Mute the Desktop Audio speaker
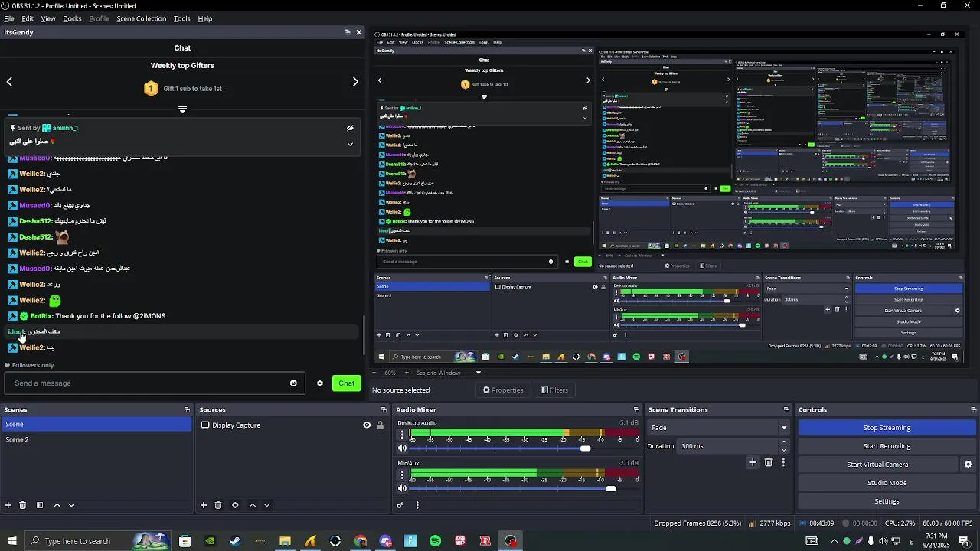Screen dimensions: 980x551 (x=402, y=448)
